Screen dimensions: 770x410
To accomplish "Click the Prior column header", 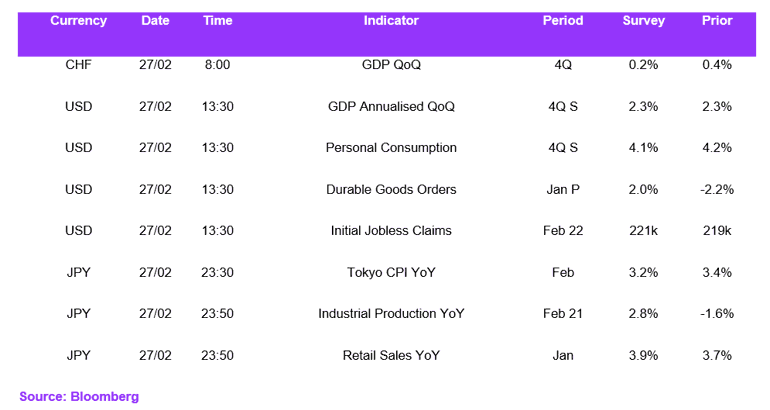I will (x=717, y=21).
